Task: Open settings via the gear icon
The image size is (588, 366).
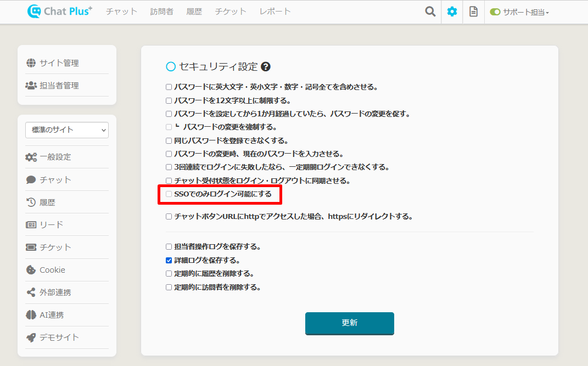Action: pyautogui.click(x=452, y=12)
